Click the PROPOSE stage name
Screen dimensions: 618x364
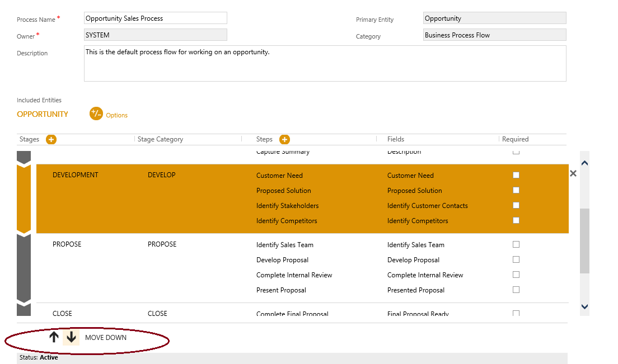pyautogui.click(x=67, y=244)
